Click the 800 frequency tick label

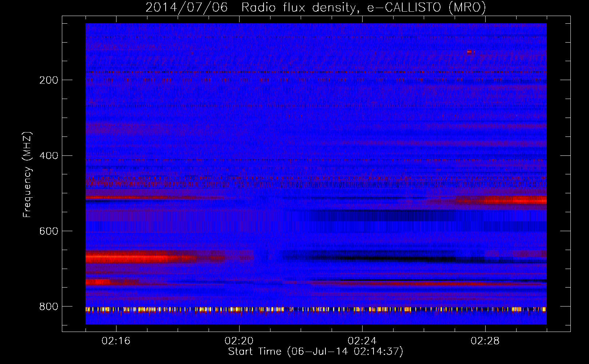pos(49,307)
